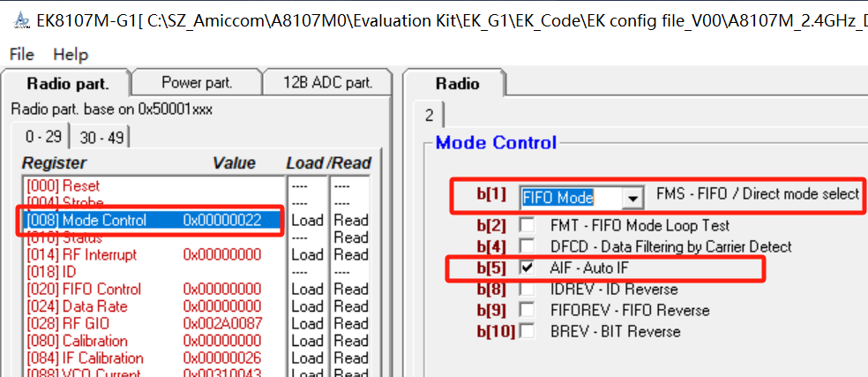Select the [080] Calibration register
Image resolution: width=868 pixels, height=377 pixels.
(x=153, y=341)
